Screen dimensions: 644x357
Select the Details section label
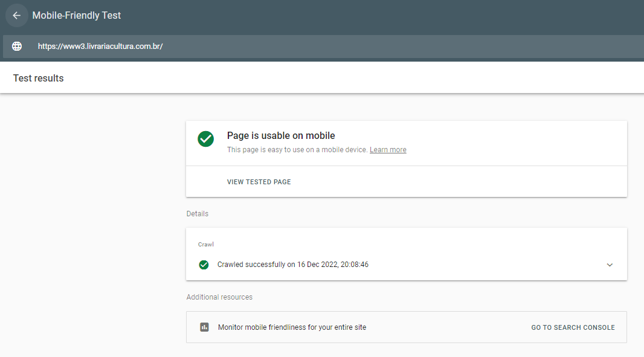click(x=197, y=214)
